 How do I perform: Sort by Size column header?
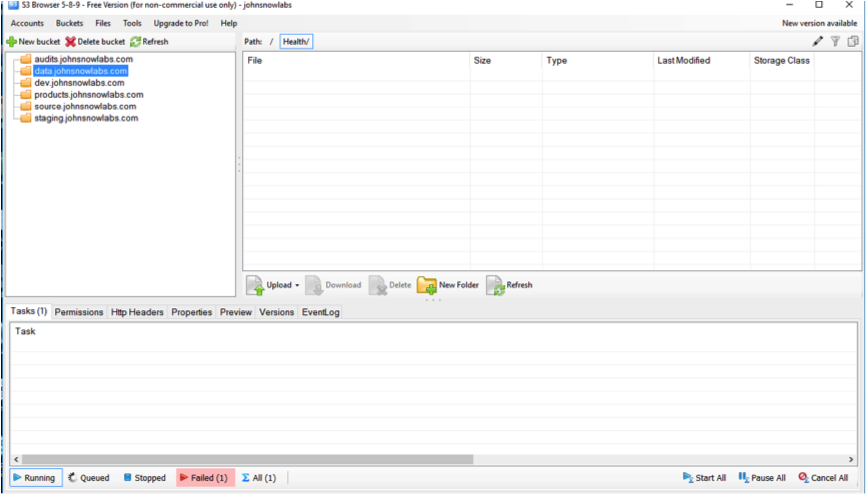point(506,61)
